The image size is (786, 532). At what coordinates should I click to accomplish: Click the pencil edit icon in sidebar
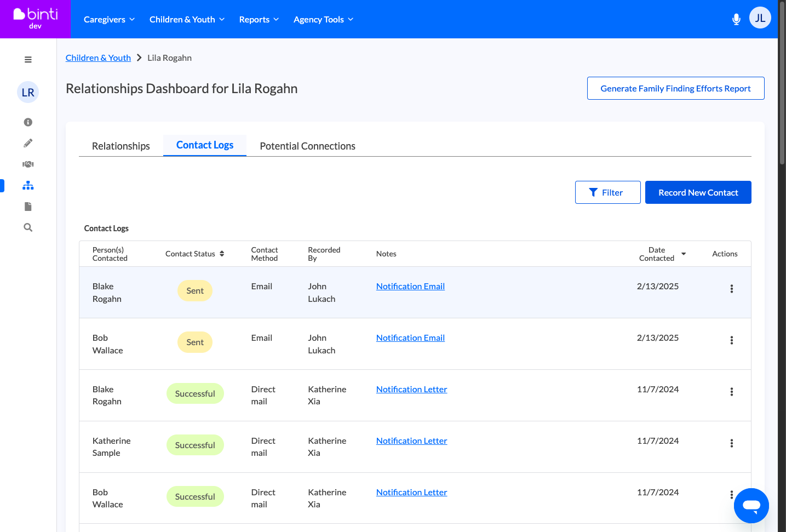point(28,143)
